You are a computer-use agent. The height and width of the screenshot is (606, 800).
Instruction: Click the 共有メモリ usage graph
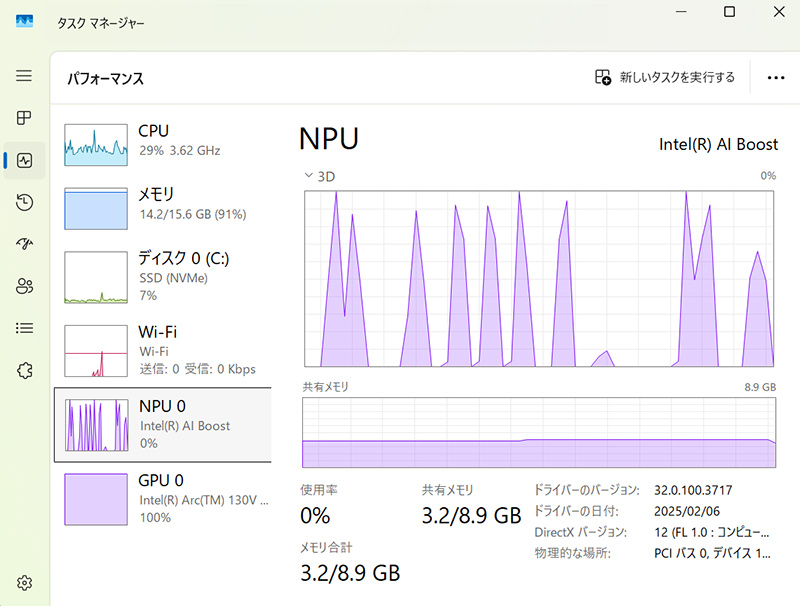coord(539,434)
